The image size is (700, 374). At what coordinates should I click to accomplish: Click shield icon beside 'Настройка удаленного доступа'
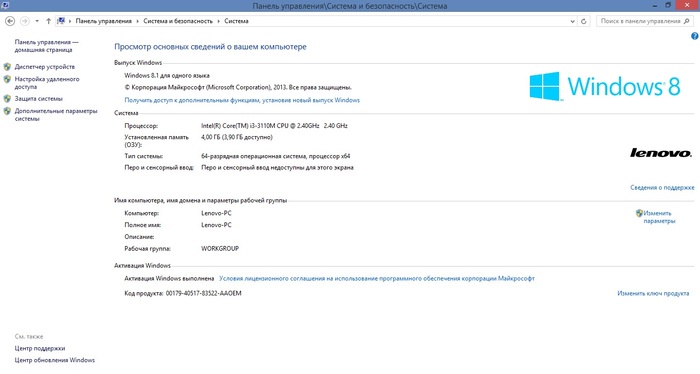(x=7, y=79)
